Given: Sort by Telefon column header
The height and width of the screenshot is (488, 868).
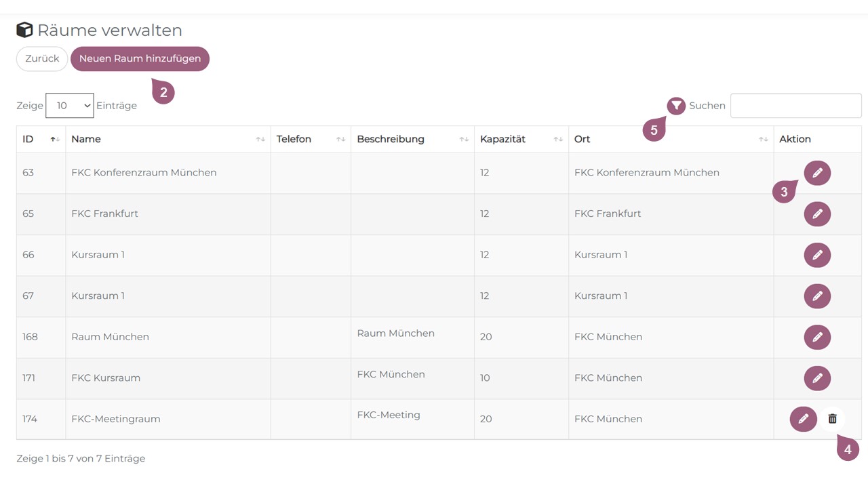Looking at the screenshot, I should point(310,139).
